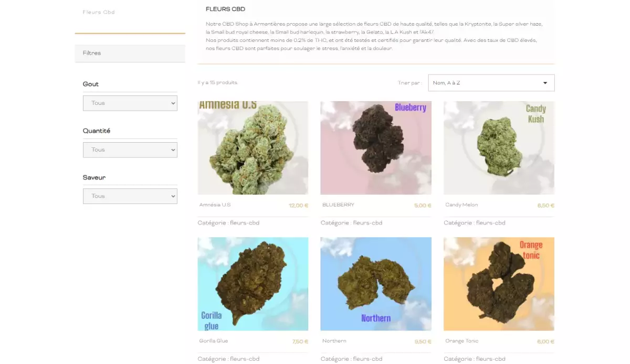The width and height of the screenshot is (630, 364).
Task: Click the Candy Melon product name link
Action: coord(461,205)
